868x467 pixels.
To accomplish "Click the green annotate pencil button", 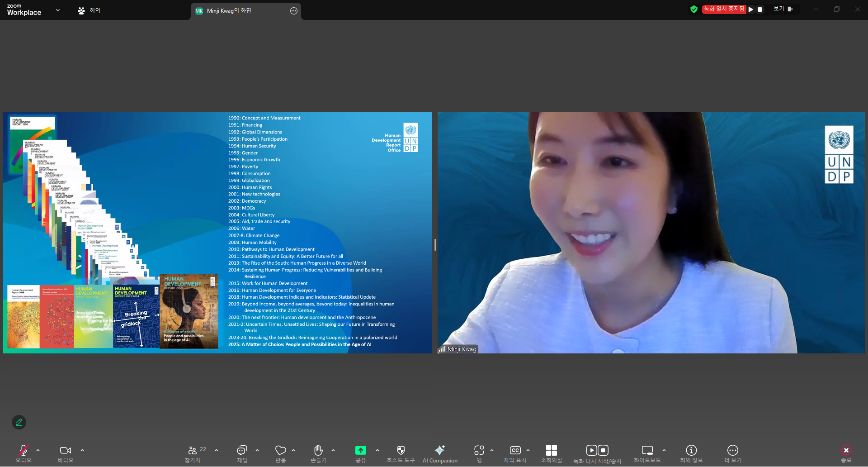I will 19,422.
